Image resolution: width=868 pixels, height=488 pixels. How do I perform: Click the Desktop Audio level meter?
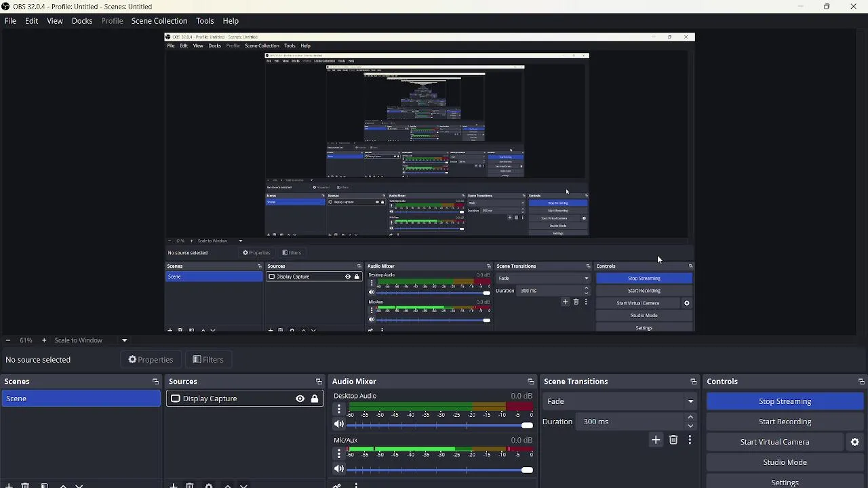pyautogui.click(x=441, y=406)
